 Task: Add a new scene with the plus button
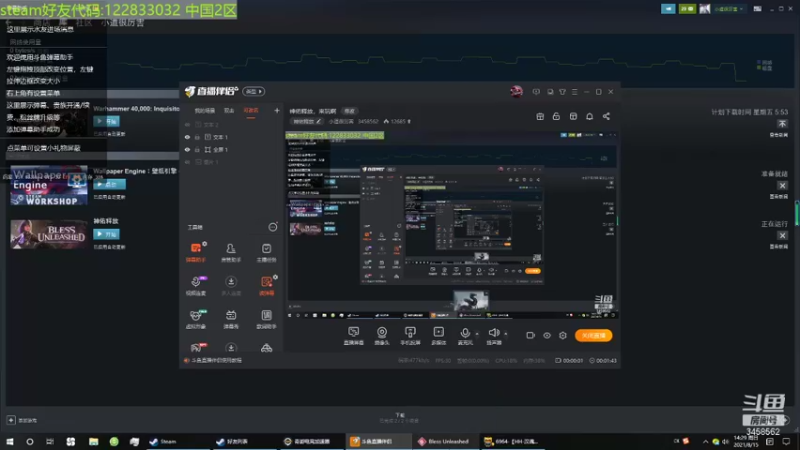[277, 110]
